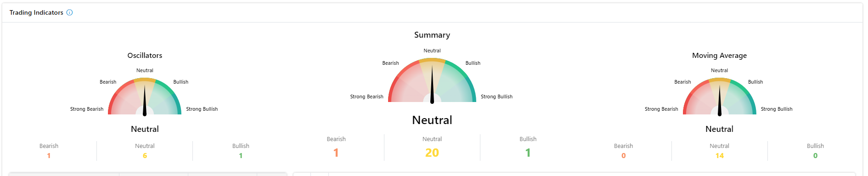This screenshot has width=868, height=176.
Task: Click the Summary gauge needle
Action: tap(432, 84)
